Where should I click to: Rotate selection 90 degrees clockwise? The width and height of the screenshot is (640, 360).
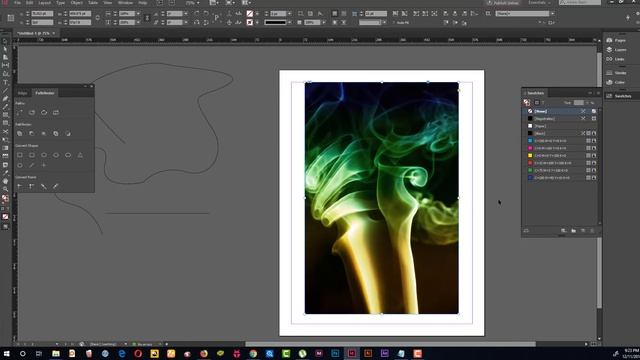pyautogui.click(x=197, y=13)
